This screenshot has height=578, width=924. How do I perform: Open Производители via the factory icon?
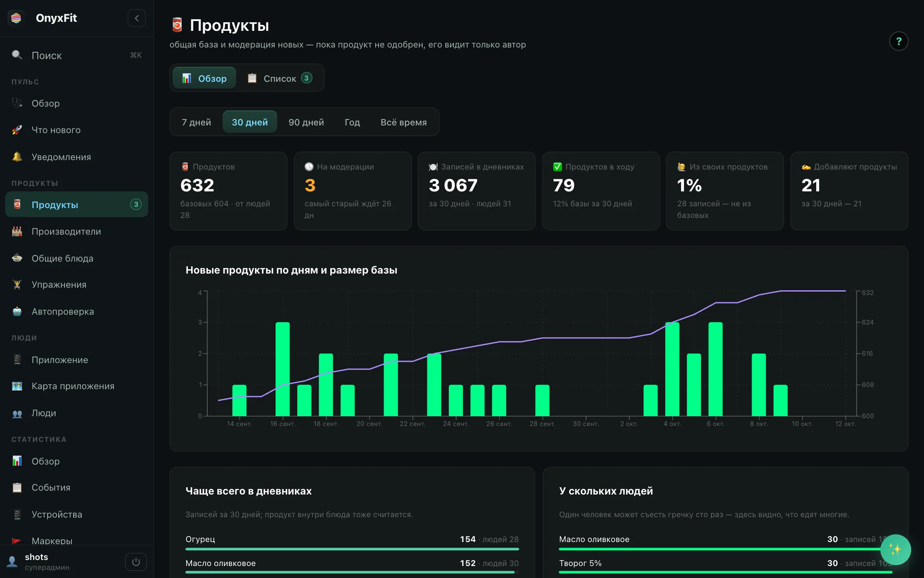(17, 231)
